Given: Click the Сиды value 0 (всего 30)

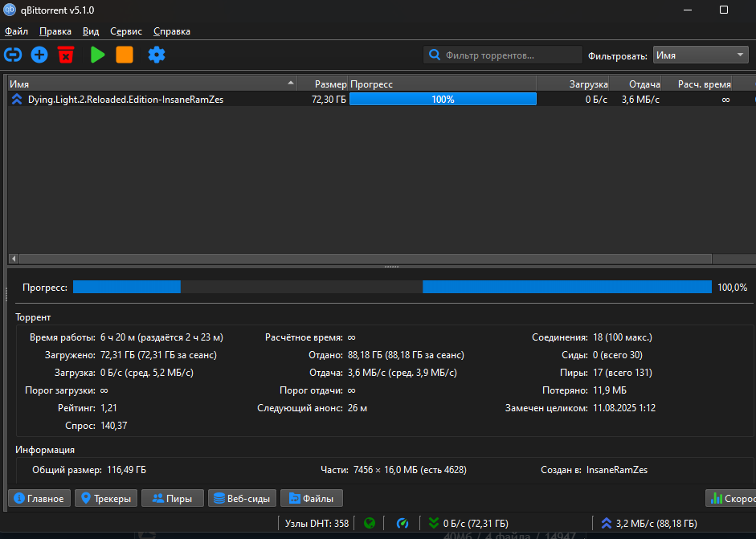Looking at the screenshot, I should click(x=617, y=355).
